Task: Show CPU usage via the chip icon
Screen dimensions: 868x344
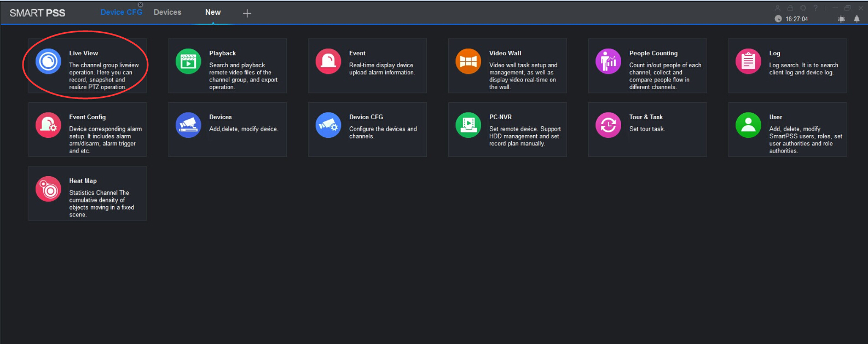Action: pyautogui.click(x=842, y=19)
